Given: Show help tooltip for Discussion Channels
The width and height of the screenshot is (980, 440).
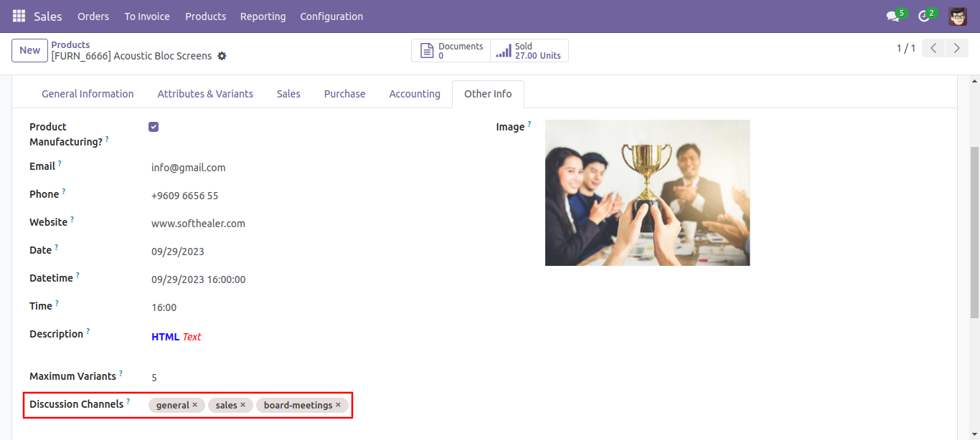Looking at the screenshot, I should tap(128, 401).
